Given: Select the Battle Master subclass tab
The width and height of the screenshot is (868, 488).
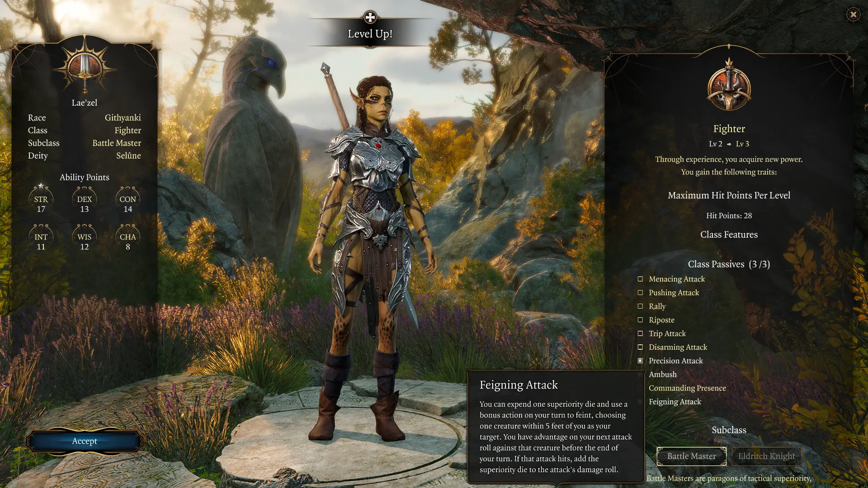Looking at the screenshot, I should click(x=691, y=456).
